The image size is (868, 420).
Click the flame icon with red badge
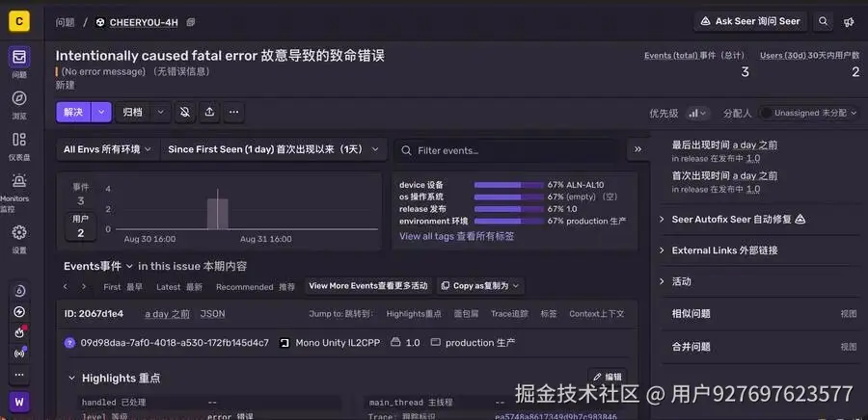click(19, 332)
